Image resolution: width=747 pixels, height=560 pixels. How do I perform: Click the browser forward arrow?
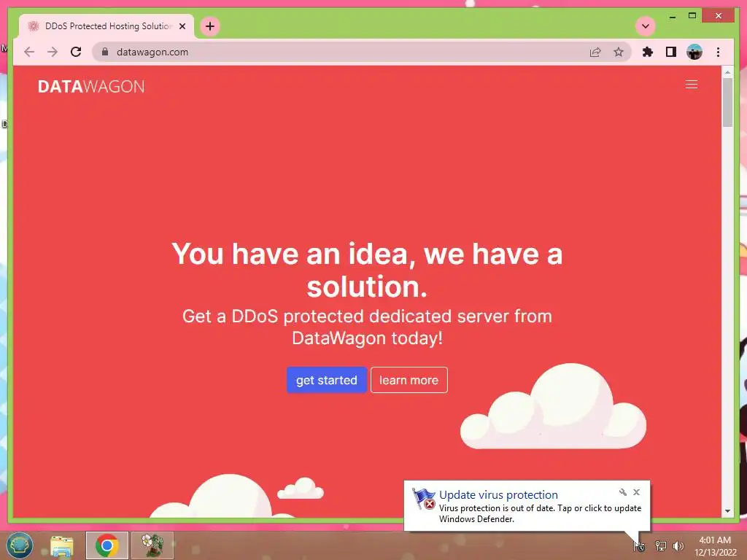pyautogui.click(x=53, y=52)
